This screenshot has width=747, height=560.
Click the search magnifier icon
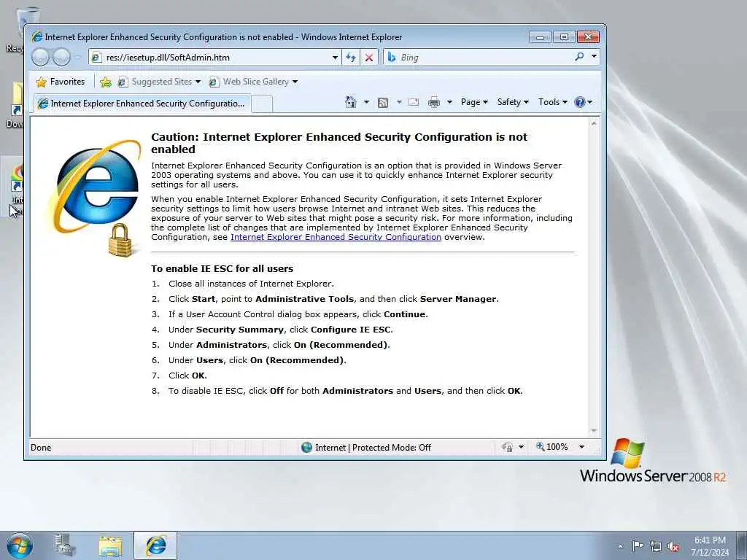(579, 57)
